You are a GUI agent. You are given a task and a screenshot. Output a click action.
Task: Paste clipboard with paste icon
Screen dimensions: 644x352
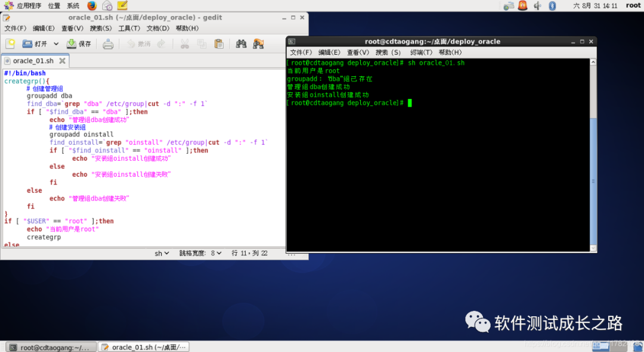pos(219,44)
